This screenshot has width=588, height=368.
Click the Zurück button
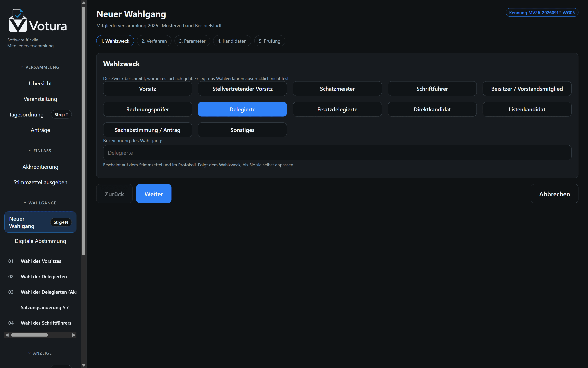point(114,194)
